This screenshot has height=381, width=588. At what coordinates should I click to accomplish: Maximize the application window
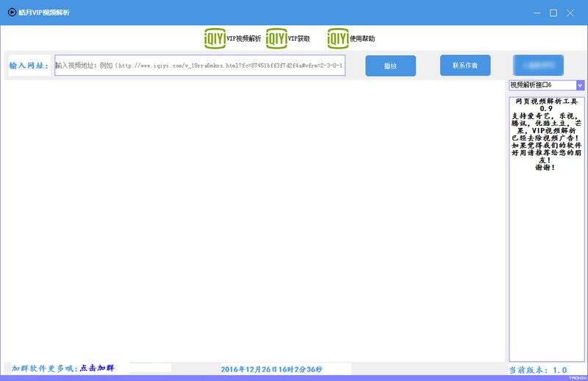pyautogui.click(x=553, y=13)
